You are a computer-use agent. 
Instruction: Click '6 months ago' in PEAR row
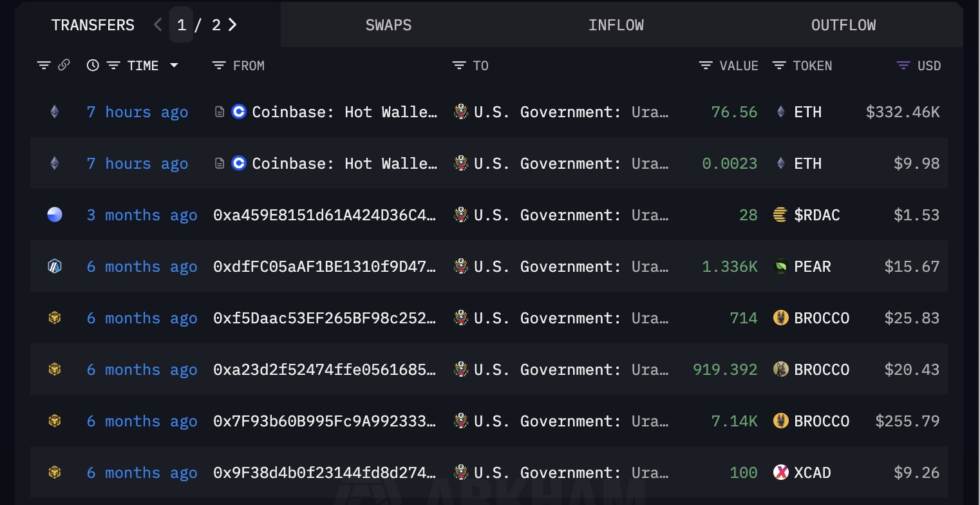pyautogui.click(x=142, y=267)
